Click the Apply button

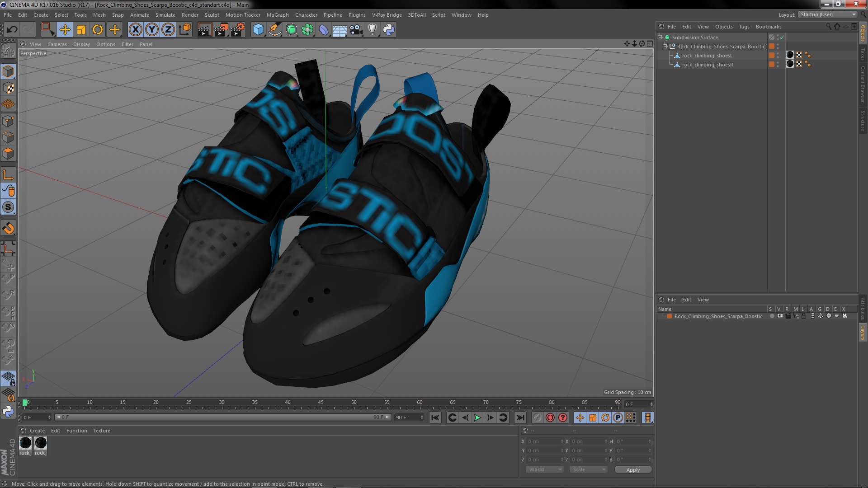[x=633, y=470]
